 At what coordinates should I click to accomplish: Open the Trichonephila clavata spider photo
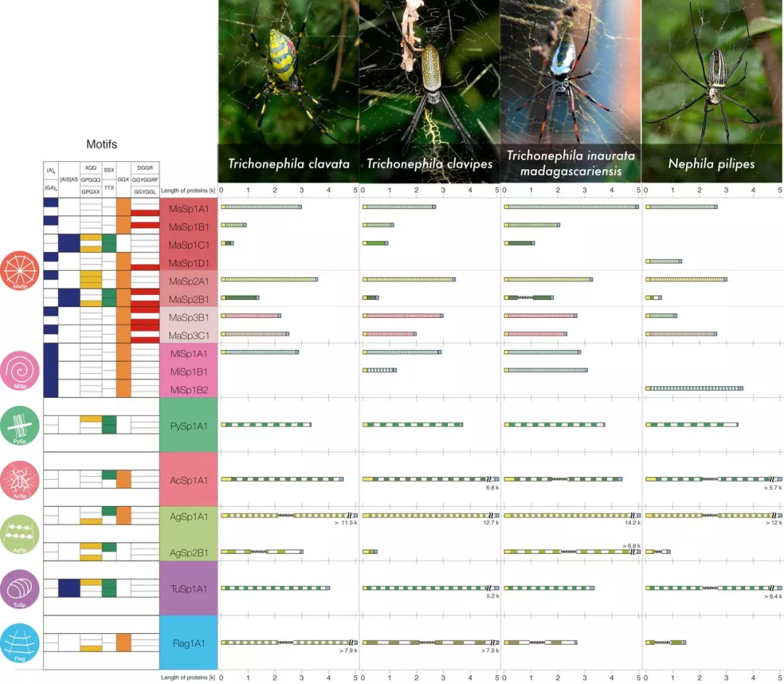point(288,73)
